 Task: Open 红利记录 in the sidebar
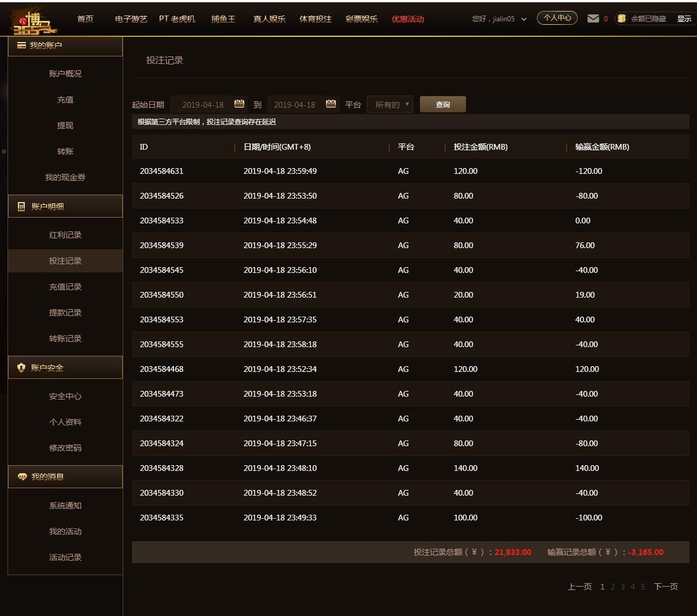(65, 235)
